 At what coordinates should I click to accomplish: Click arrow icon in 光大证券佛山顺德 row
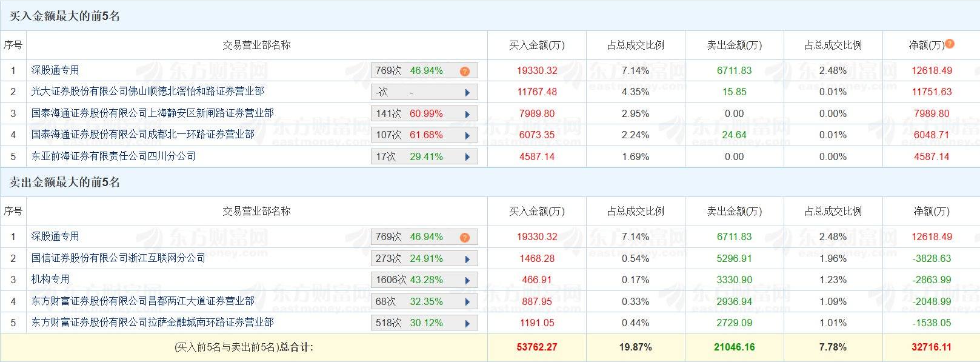click(x=467, y=93)
